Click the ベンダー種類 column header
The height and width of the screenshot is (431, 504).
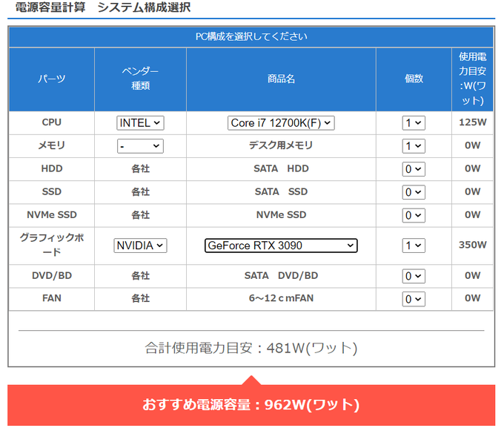(x=140, y=79)
